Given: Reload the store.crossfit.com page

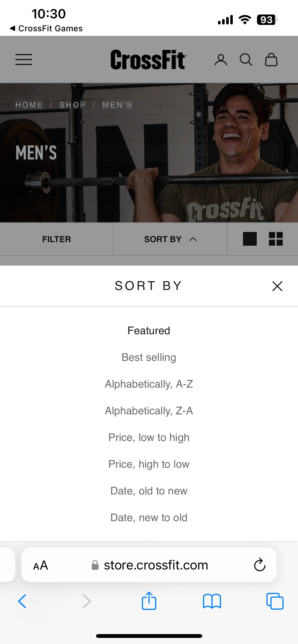Looking at the screenshot, I should 260,565.
